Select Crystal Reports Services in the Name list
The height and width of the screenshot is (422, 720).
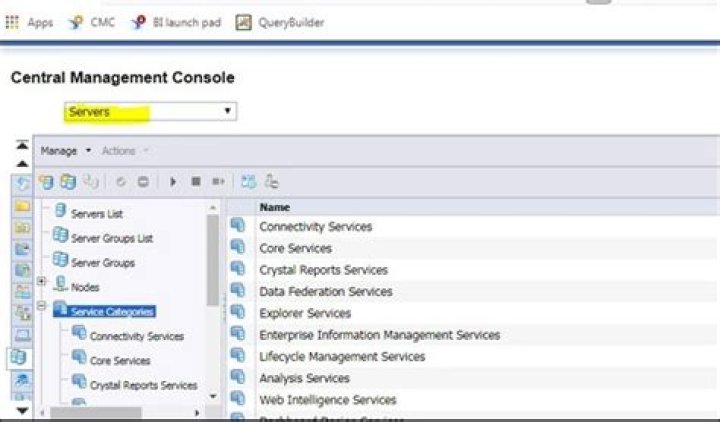pos(323,270)
